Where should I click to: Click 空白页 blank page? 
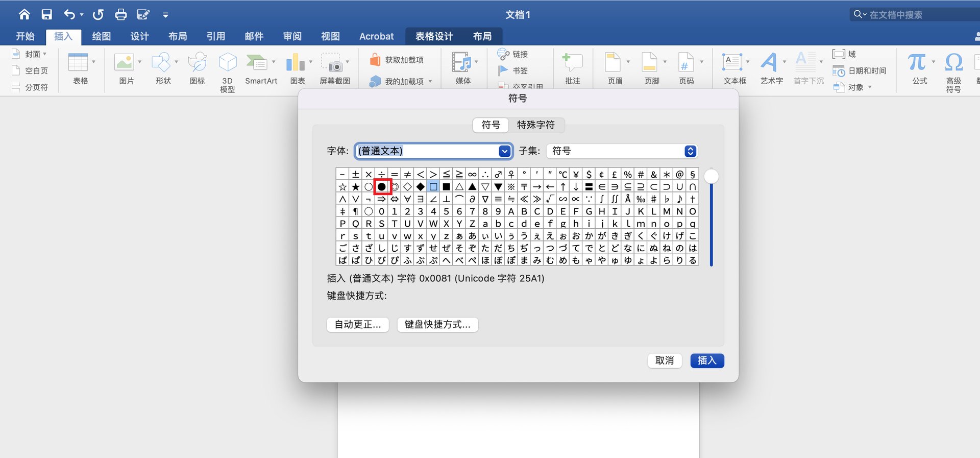coord(30,70)
